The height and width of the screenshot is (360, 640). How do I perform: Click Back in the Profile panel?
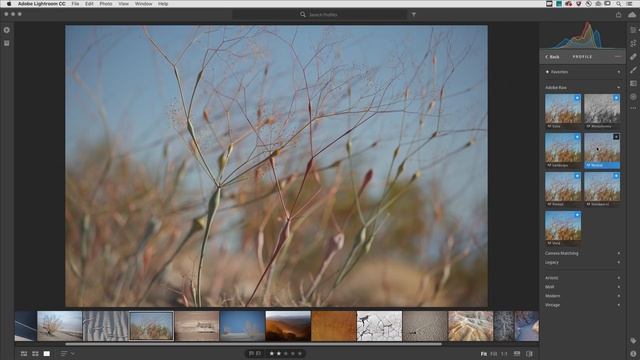(x=552, y=57)
